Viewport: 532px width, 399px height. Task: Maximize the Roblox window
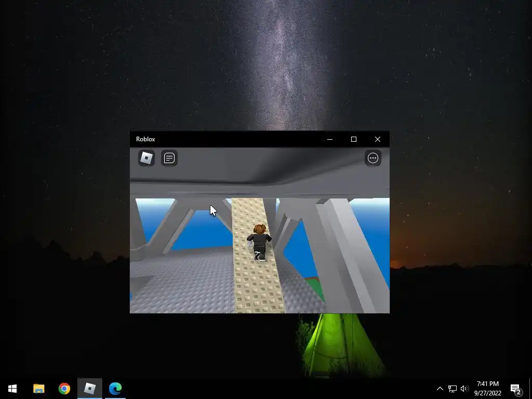(x=353, y=139)
